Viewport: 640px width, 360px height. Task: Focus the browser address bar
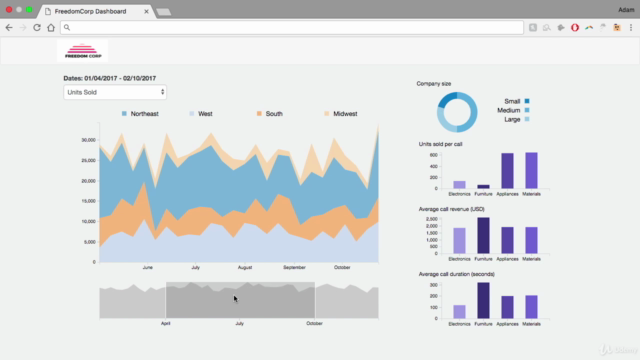click(292, 27)
